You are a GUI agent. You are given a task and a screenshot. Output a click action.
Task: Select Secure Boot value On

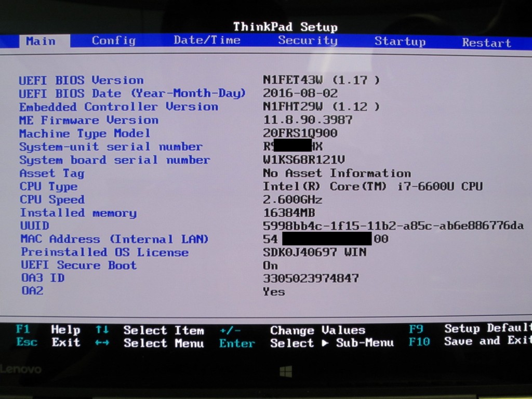270,265
